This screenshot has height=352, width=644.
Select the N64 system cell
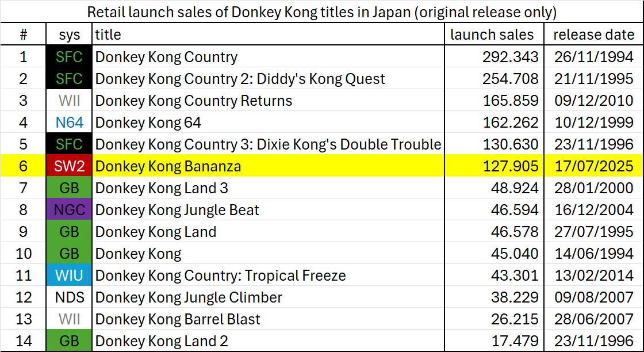[x=69, y=123]
